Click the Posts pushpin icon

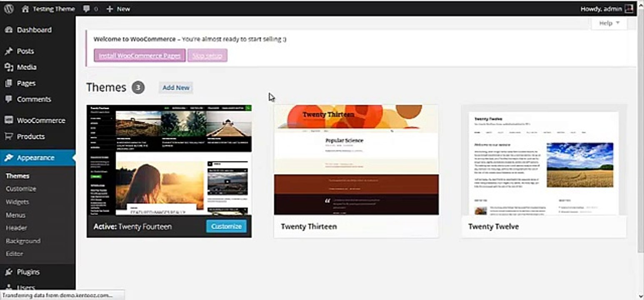point(9,51)
